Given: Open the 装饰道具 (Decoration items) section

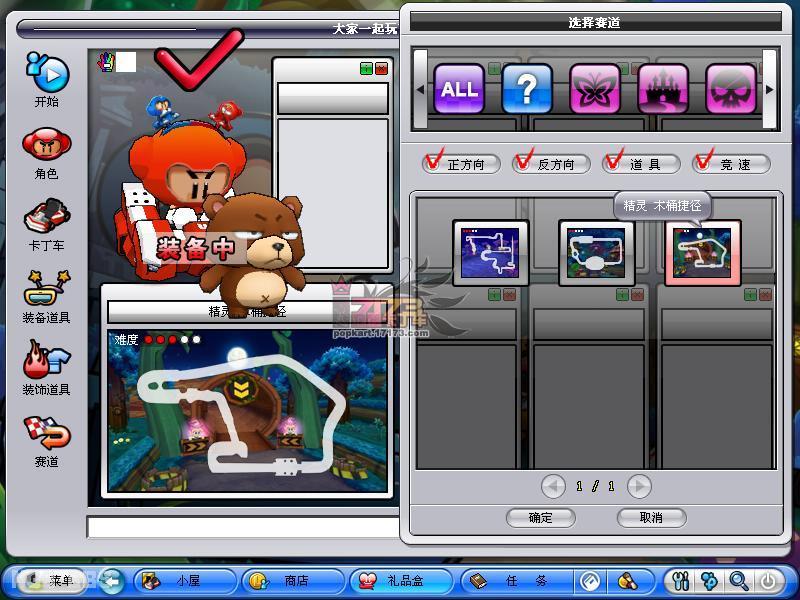Looking at the screenshot, I should 47,368.
